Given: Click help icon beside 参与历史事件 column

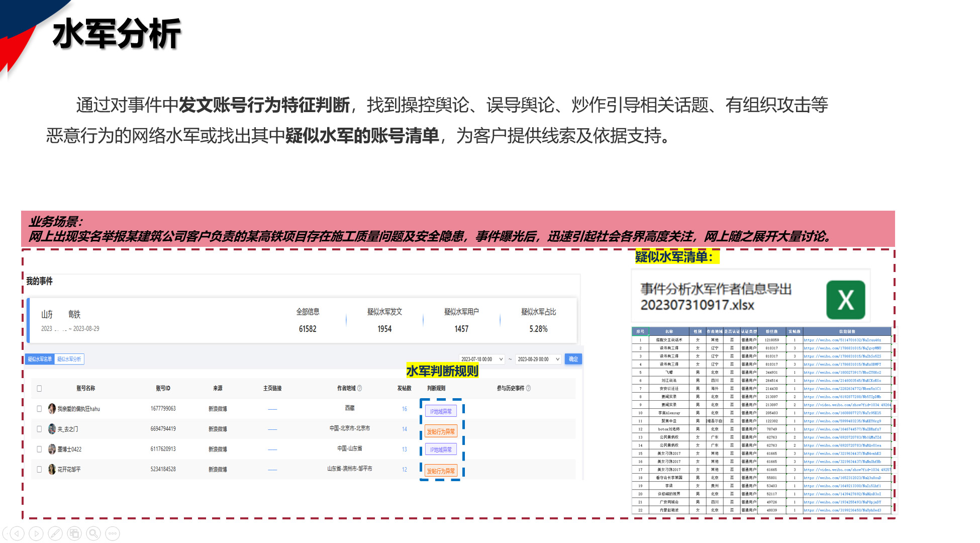Looking at the screenshot, I should point(528,388).
